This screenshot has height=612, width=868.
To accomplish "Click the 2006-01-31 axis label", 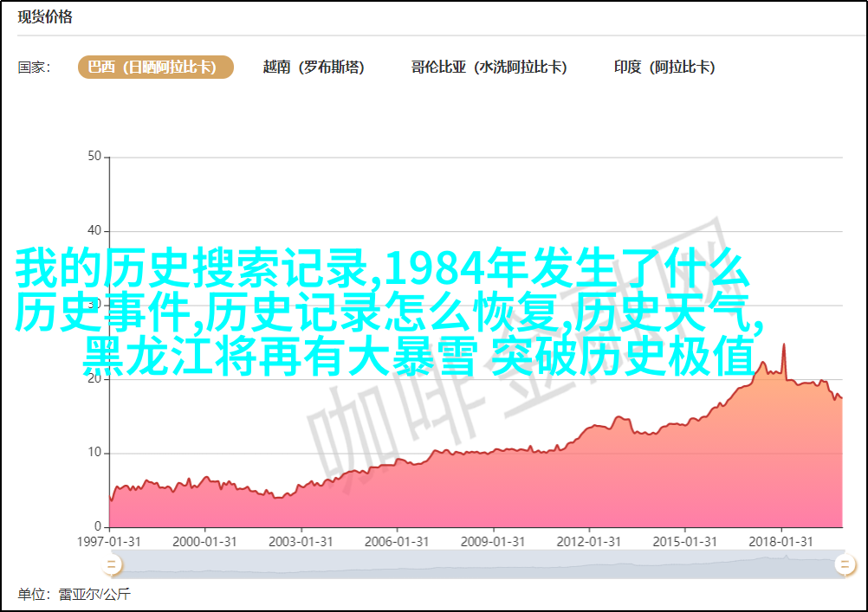I will click(x=397, y=541).
